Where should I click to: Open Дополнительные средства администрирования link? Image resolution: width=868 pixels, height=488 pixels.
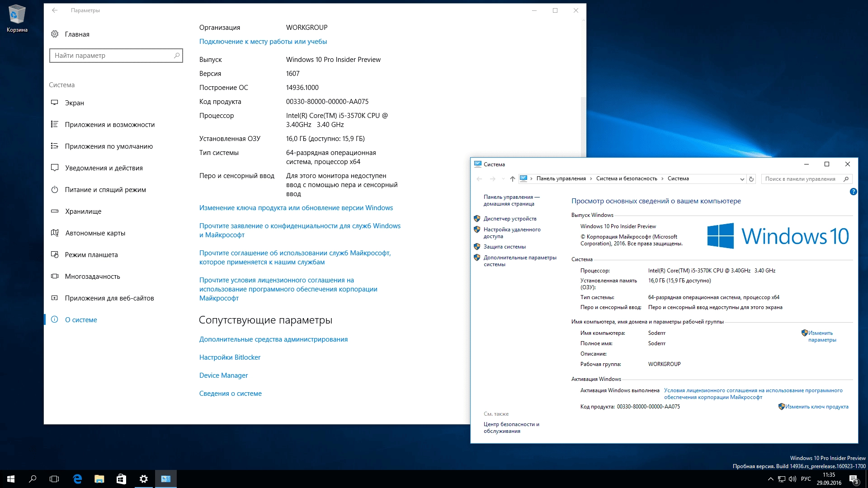pos(274,339)
